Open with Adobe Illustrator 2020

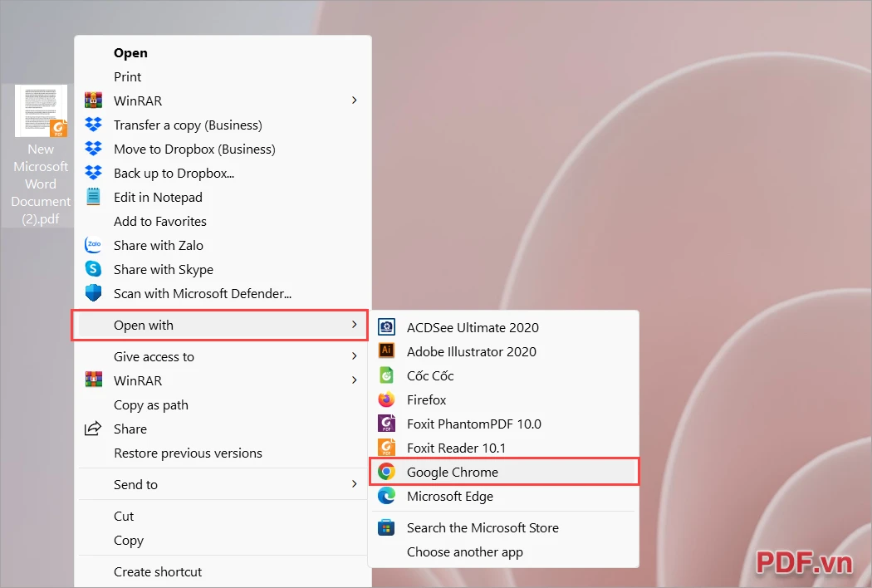[504, 351]
